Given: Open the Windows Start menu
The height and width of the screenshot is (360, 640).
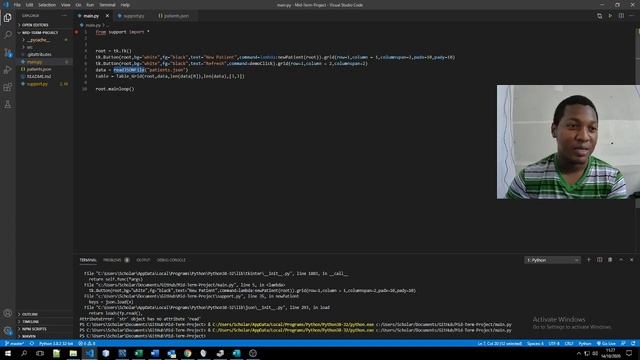Looking at the screenshot, I should 8,353.
